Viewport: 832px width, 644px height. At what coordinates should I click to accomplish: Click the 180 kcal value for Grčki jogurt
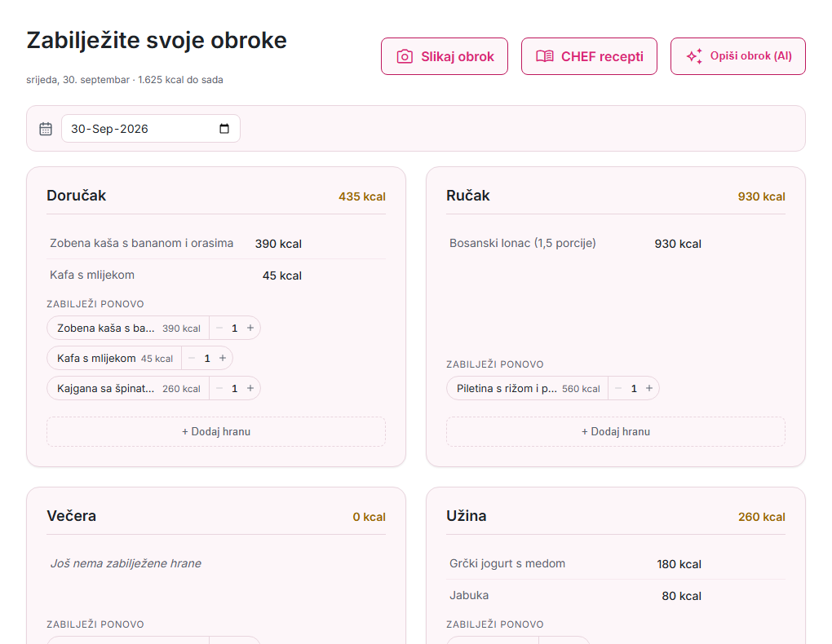[x=679, y=564]
